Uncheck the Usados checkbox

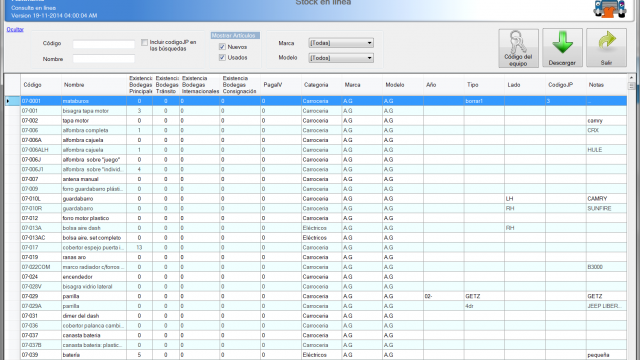222,58
